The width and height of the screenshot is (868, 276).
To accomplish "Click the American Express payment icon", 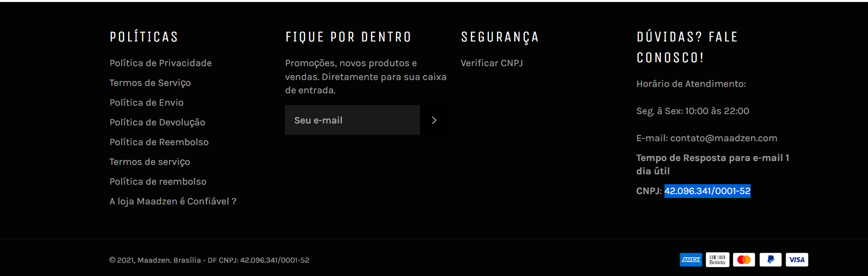I will point(691,260).
